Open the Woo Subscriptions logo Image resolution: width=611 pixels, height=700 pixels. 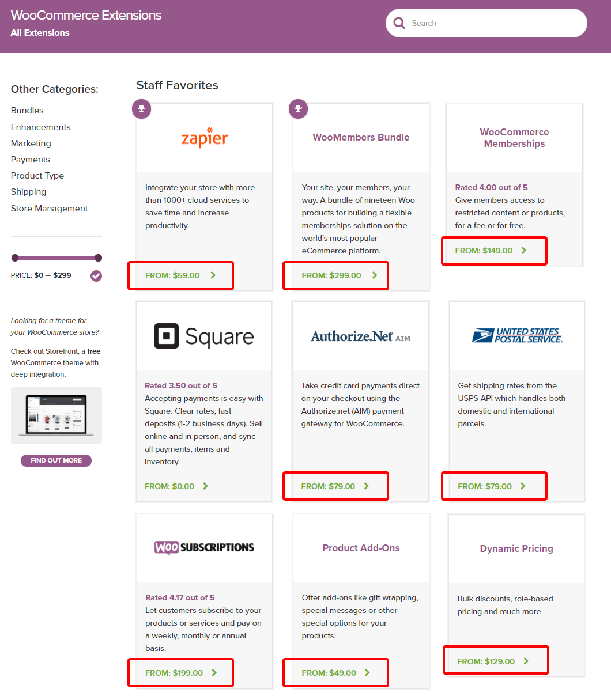(x=204, y=547)
